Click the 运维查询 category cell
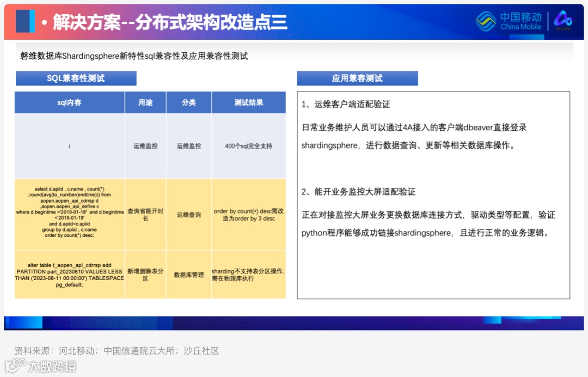 point(188,215)
